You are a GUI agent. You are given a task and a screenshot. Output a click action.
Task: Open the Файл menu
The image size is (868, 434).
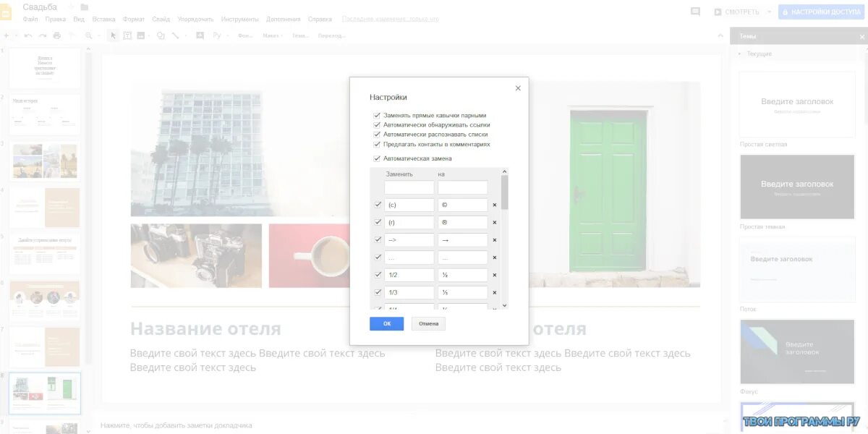[x=30, y=19]
